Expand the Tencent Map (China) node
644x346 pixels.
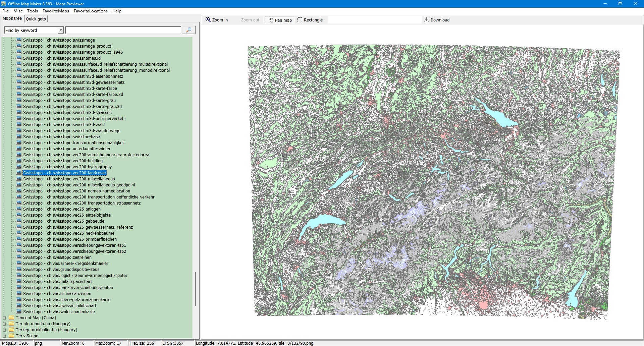(4, 318)
